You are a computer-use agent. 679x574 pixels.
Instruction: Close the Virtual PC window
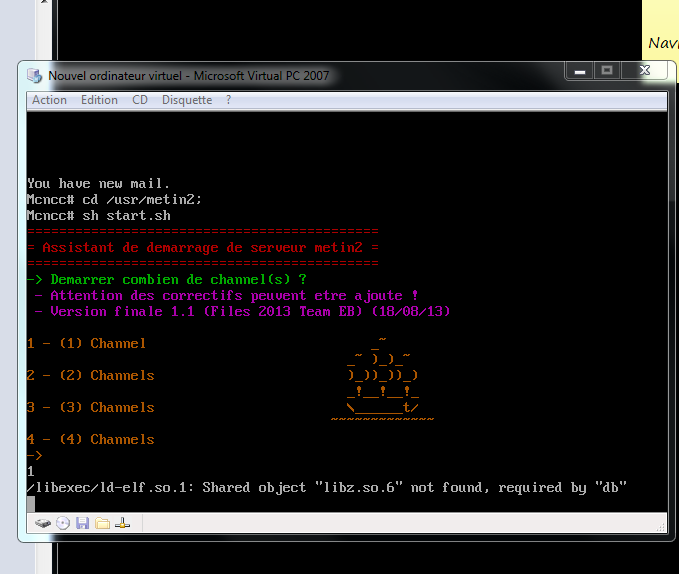click(644, 71)
